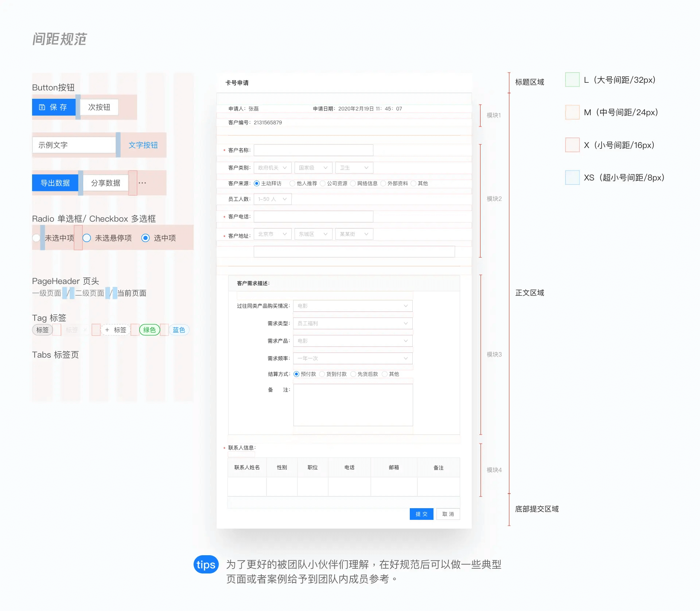Click the blue 提交 submit button
Viewport: 700px width, 611px height.
pos(421,514)
